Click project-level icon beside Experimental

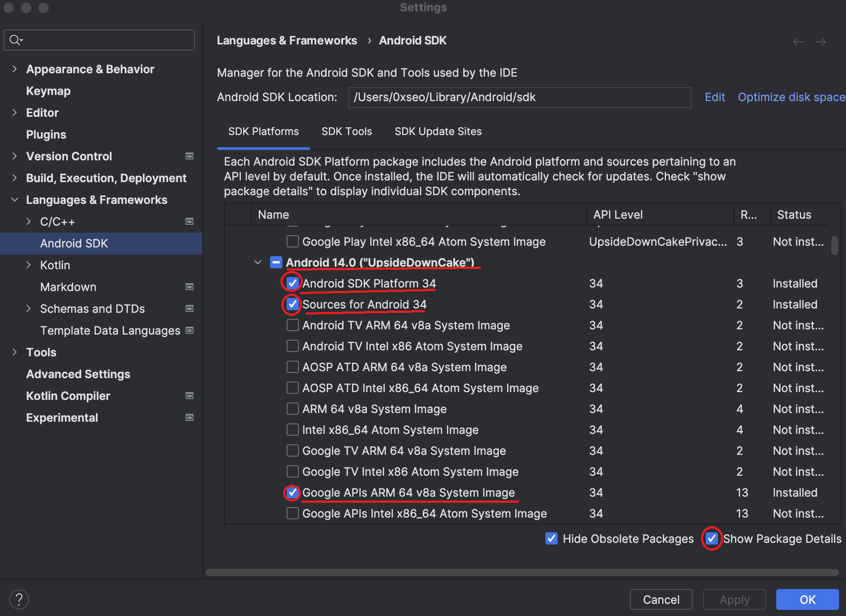tap(190, 417)
